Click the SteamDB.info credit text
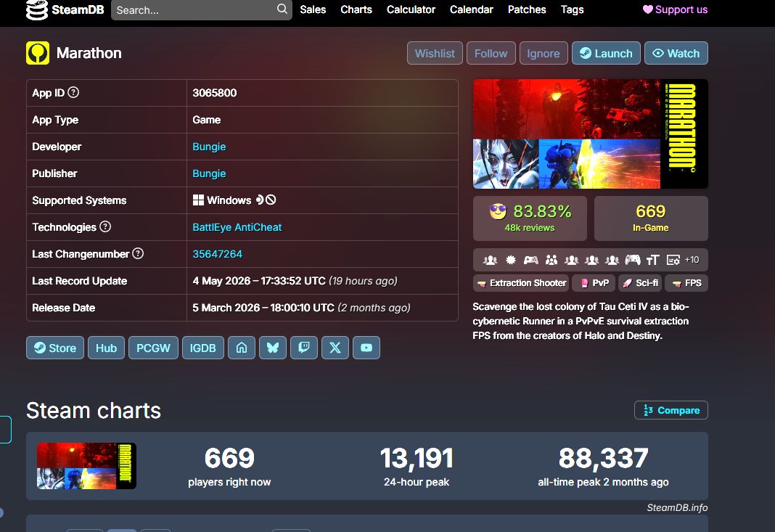This screenshot has height=532, width=775. (677, 508)
